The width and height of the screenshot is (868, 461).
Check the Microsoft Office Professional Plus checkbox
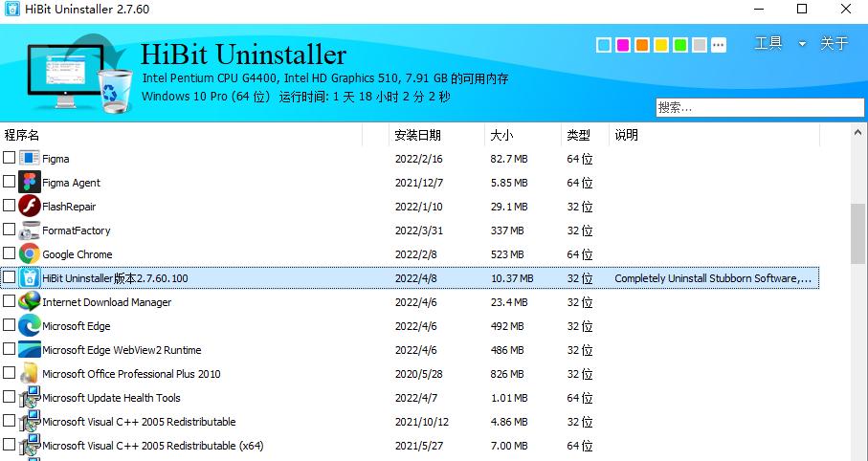pyautogui.click(x=9, y=372)
